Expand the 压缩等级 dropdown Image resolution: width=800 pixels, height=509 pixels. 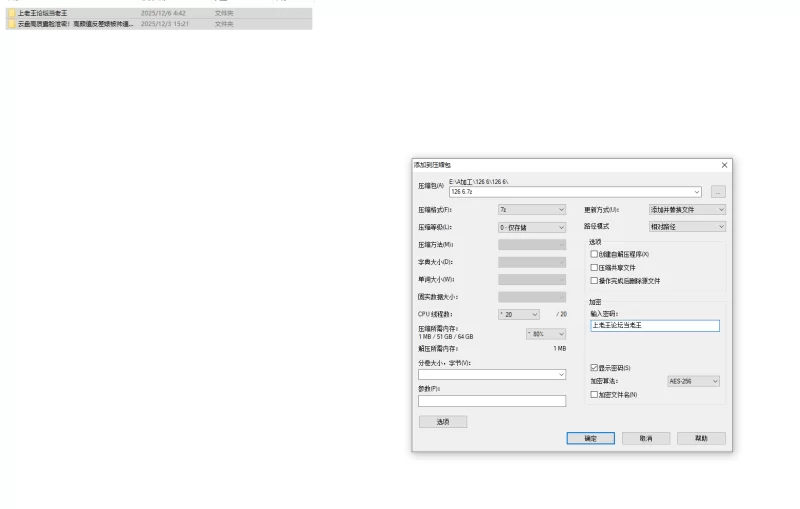point(532,227)
